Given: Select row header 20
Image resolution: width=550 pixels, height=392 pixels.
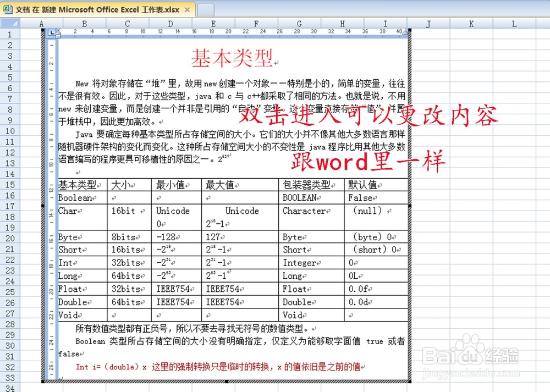Looking at the screenshot, I should coord(9,237).
